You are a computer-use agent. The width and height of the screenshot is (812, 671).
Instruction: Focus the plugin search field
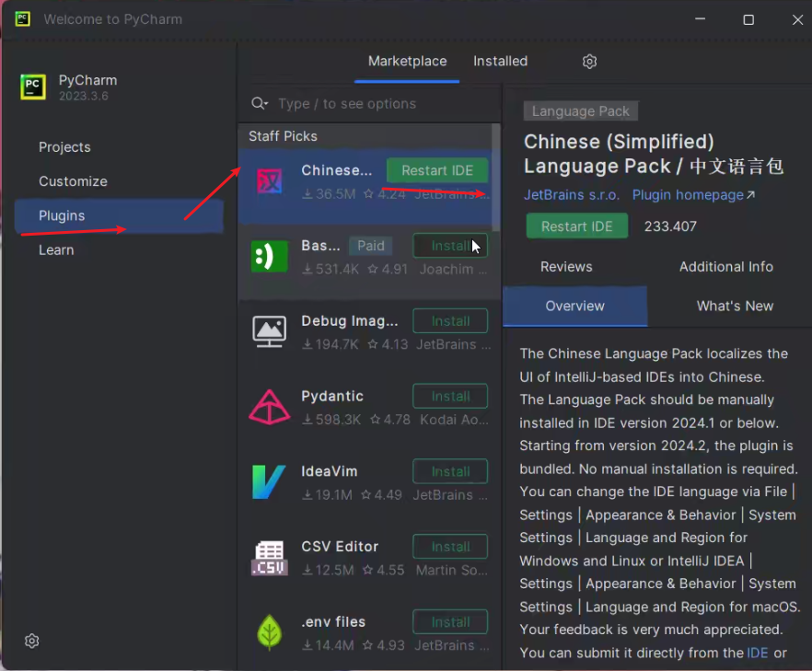click(x=369, y=103)
